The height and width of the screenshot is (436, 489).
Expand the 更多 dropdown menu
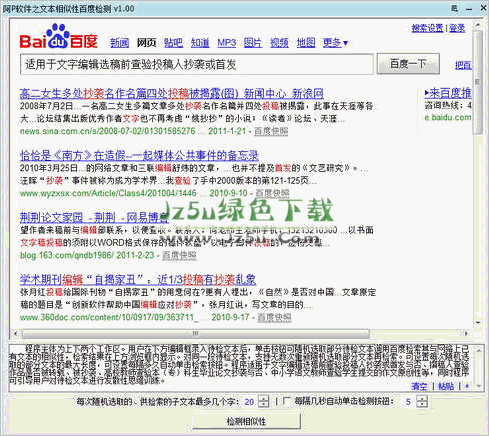335,43
